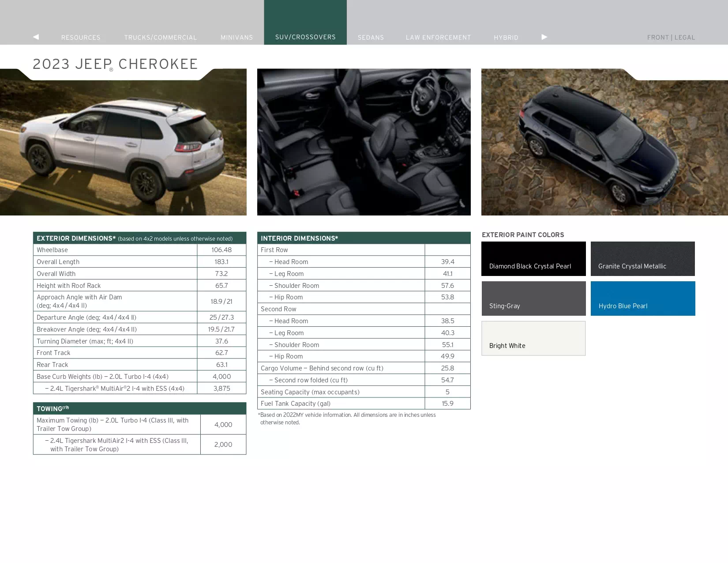Click the Overall Width value 73.2
This screenshot has width=728, height=563.
(x=221, y=274)
